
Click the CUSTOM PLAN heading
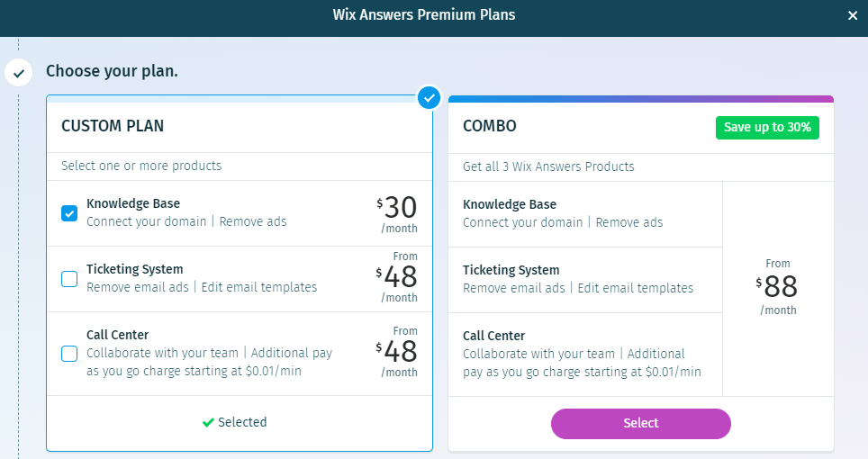(x=113, y=126)
